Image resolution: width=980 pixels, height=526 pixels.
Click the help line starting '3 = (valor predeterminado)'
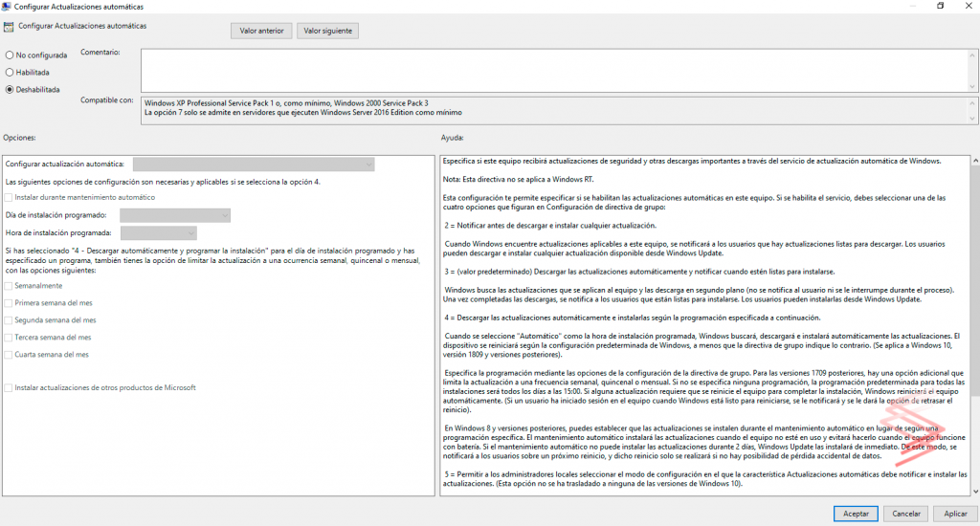coord(639,272)
